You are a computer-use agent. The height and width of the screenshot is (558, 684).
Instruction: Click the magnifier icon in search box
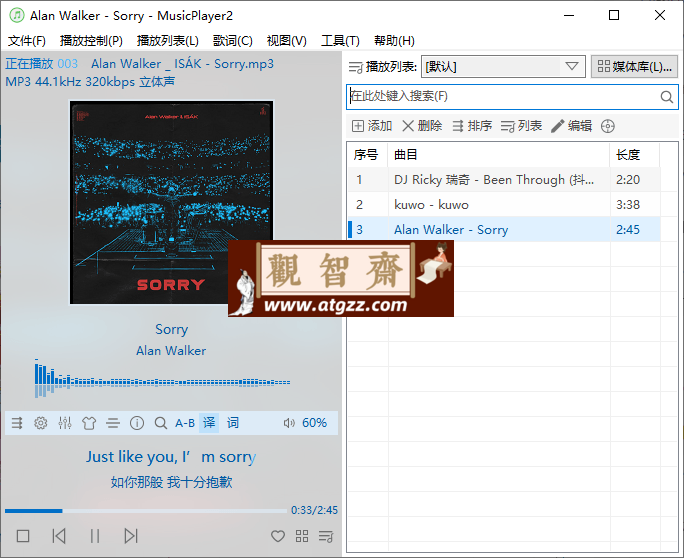(667, 96)
